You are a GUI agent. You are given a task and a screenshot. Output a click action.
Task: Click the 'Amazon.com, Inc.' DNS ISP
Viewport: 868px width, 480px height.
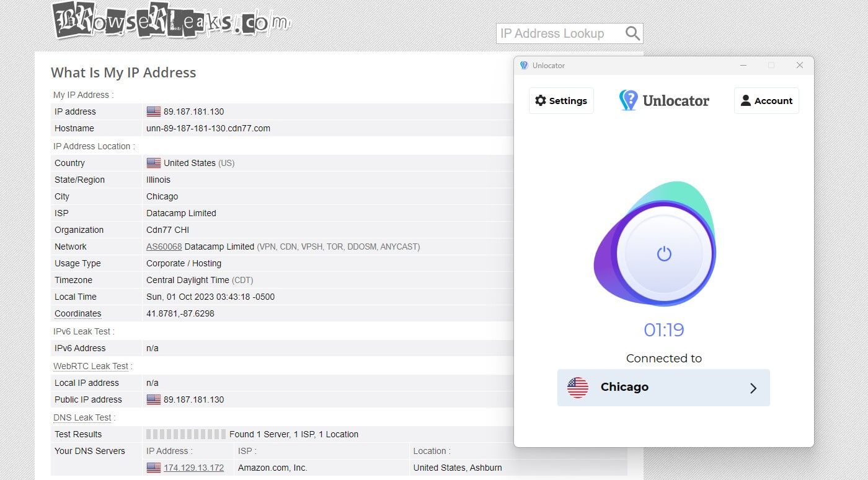(273, 468)
